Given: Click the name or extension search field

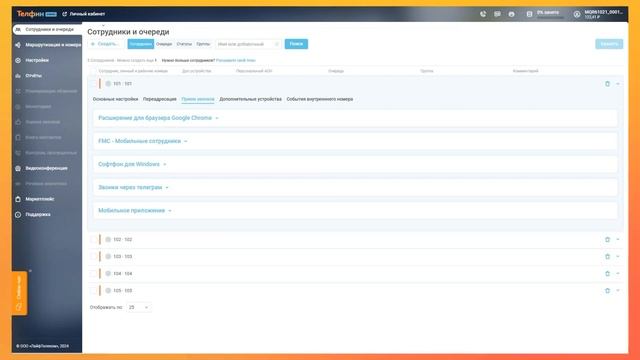Looking at the screenshot, I should click(248, 44).
